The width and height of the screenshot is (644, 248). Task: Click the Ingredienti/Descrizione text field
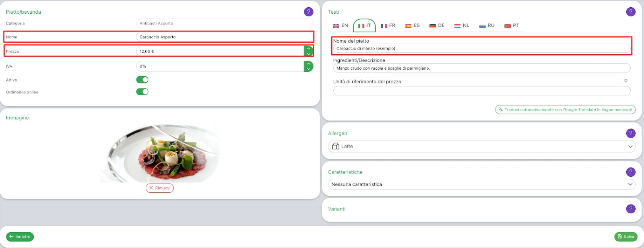(481, 68)
